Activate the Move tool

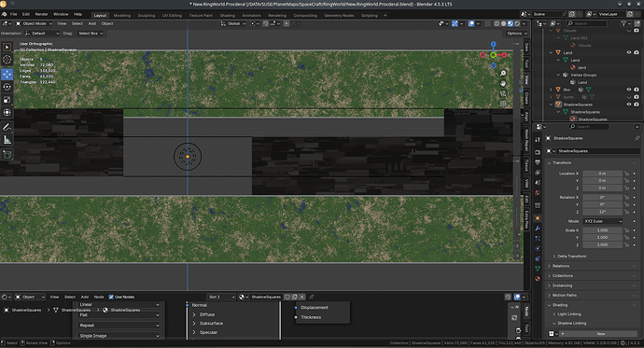click(7, 75)
